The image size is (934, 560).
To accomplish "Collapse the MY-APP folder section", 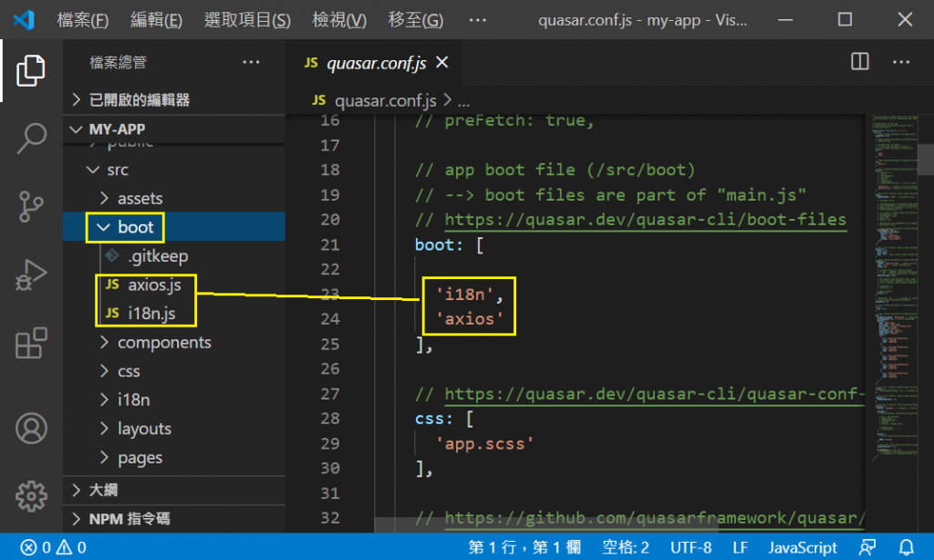I will pyautogui.click(x=174, y=129).
